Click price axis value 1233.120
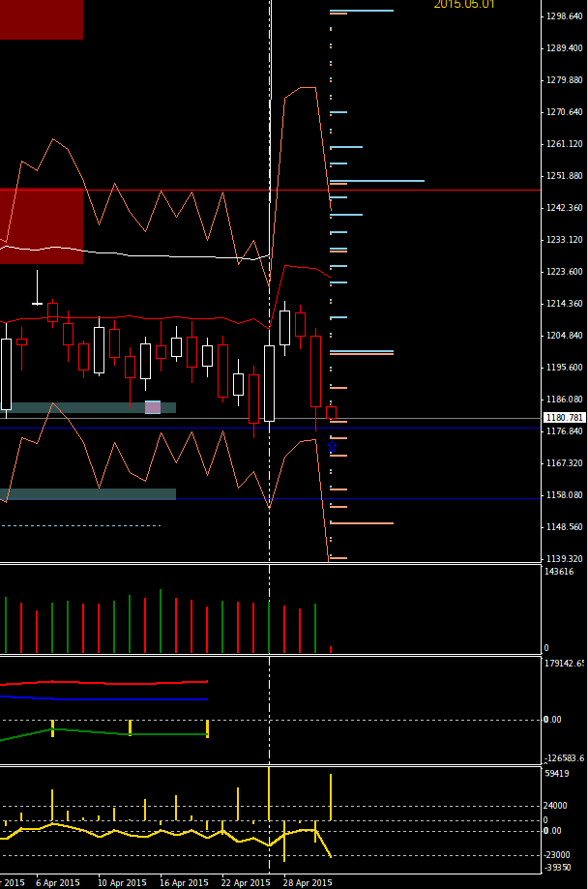588x889 pixels. [564, 240]
